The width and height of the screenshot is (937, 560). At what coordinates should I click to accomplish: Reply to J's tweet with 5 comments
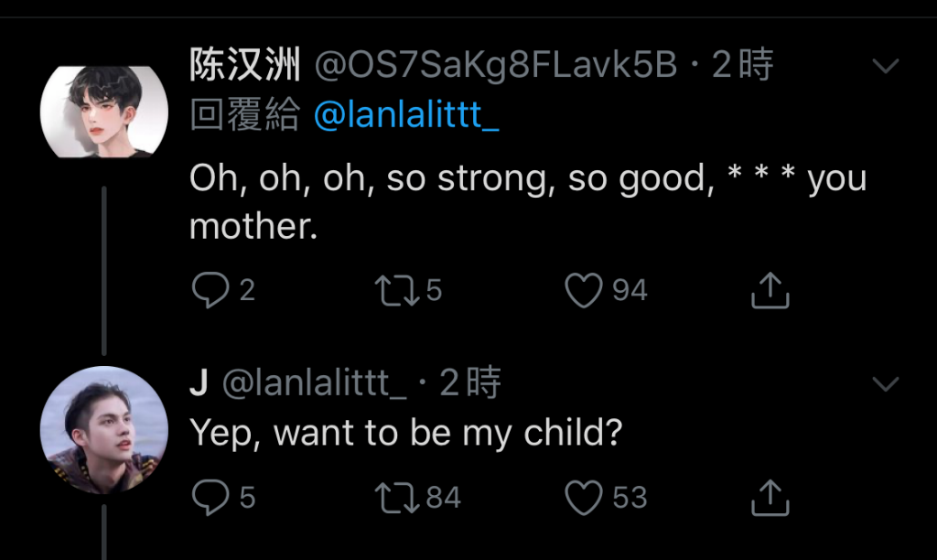pyautogui.click(x=210, y=497)
